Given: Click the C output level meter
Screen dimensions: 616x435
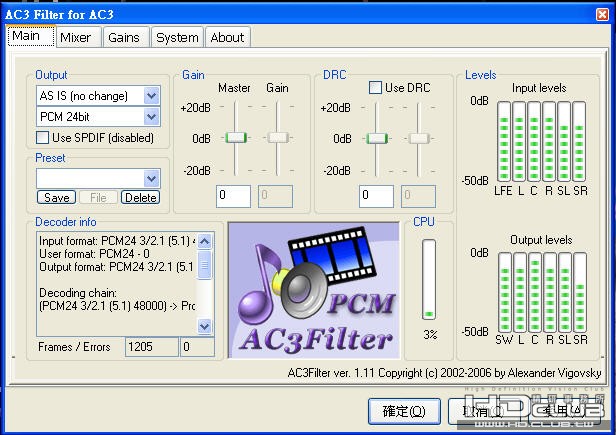Looking at the screenshot, I should click(535, 293).
